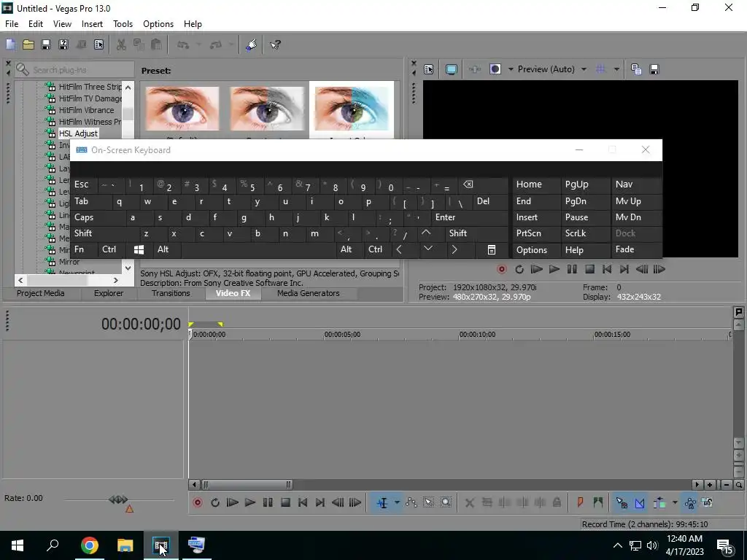Go to Start in timeline transport

coord(303,503)
